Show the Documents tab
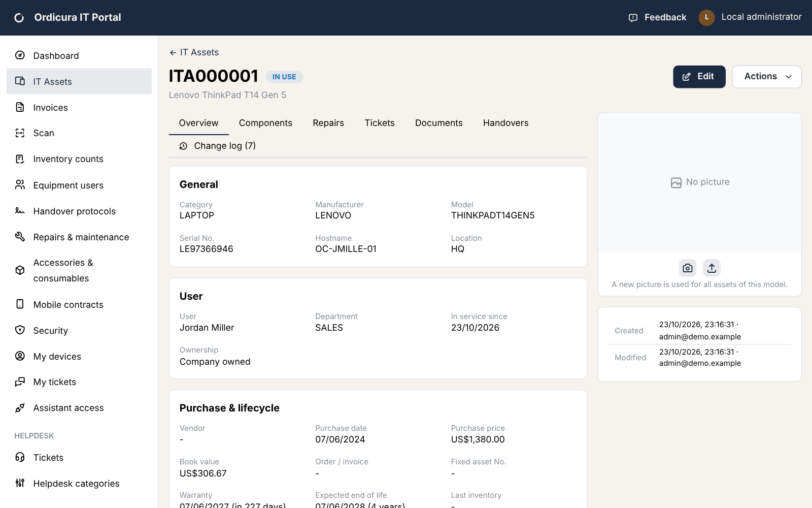 coord(439,123)
